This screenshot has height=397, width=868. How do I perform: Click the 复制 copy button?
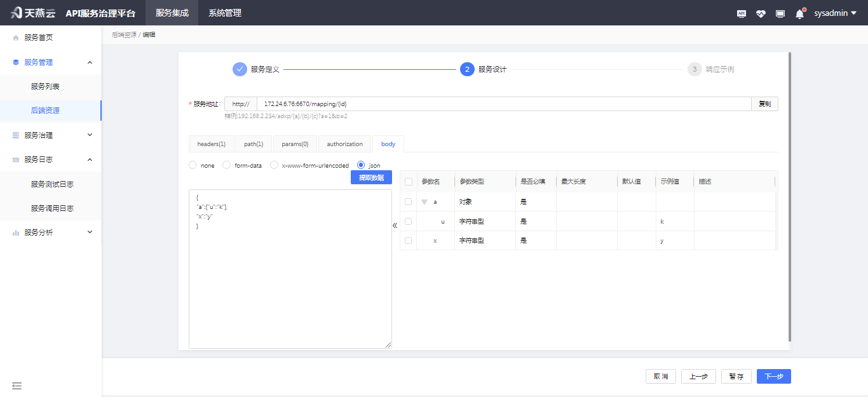click(764, 104)
